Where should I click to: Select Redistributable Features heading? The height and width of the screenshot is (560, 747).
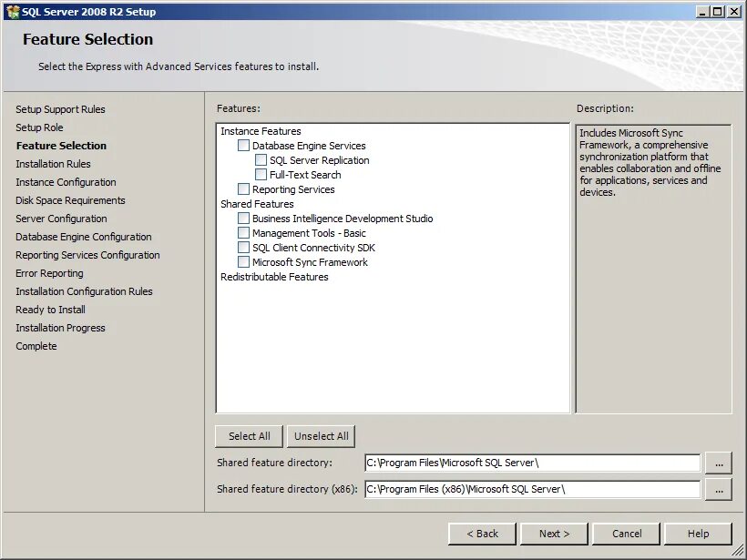(x=274, y=277)
